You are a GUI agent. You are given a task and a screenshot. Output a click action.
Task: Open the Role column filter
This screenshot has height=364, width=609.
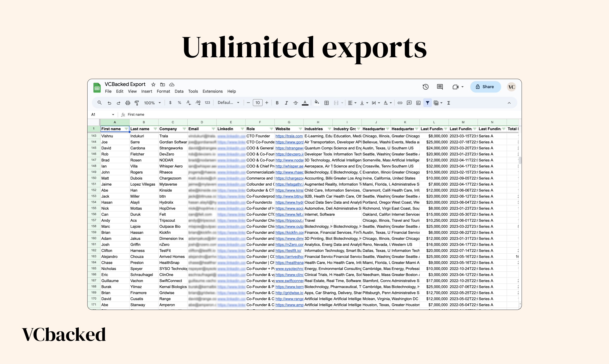click(x=271, y=129)
